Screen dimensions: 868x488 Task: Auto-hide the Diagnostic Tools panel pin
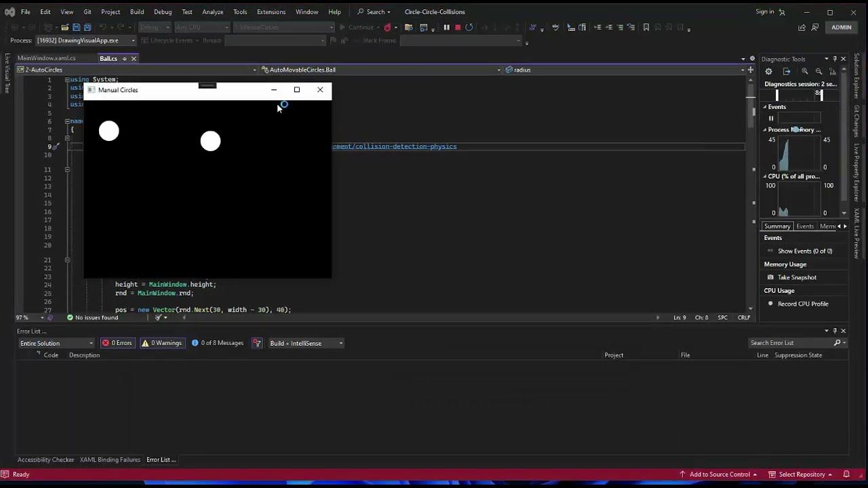[x=835, y=59]
